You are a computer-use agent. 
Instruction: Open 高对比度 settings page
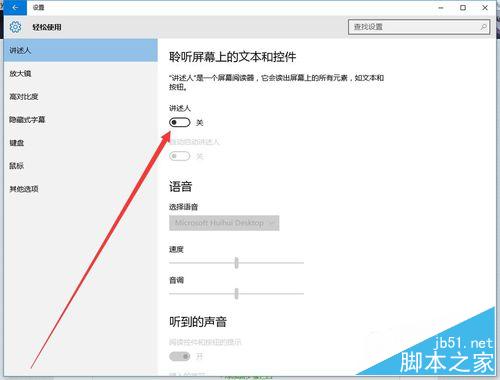(80, 96)
